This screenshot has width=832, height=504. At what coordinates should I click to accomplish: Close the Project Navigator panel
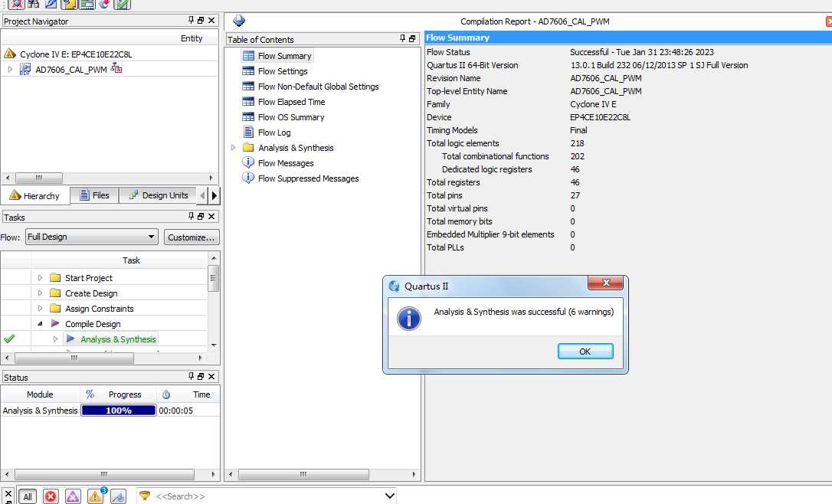pyautogui.click(x=211, y=20)
